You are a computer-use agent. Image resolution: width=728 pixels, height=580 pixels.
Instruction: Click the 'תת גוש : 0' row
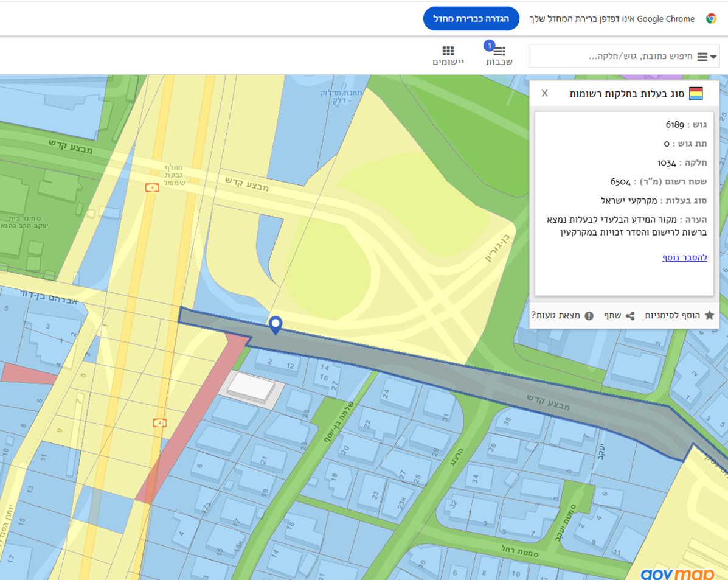click(x=685, y=144)
